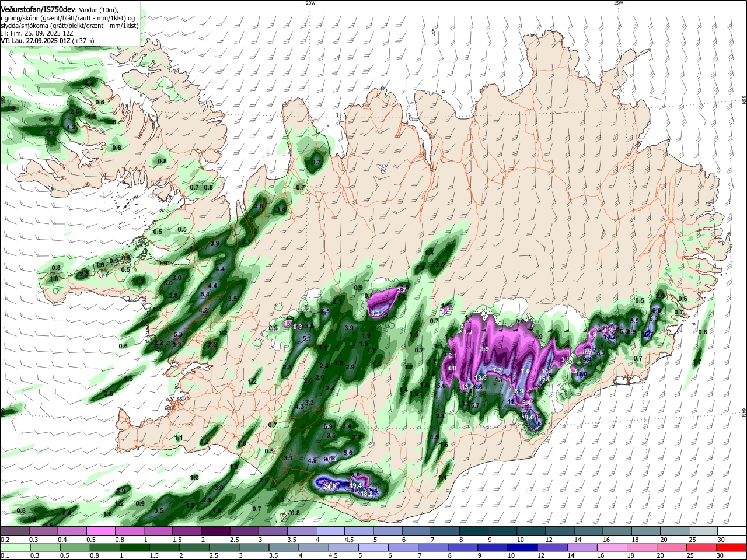Click the dark purple swatch between 2 and 2.5, upper legend

214,531
